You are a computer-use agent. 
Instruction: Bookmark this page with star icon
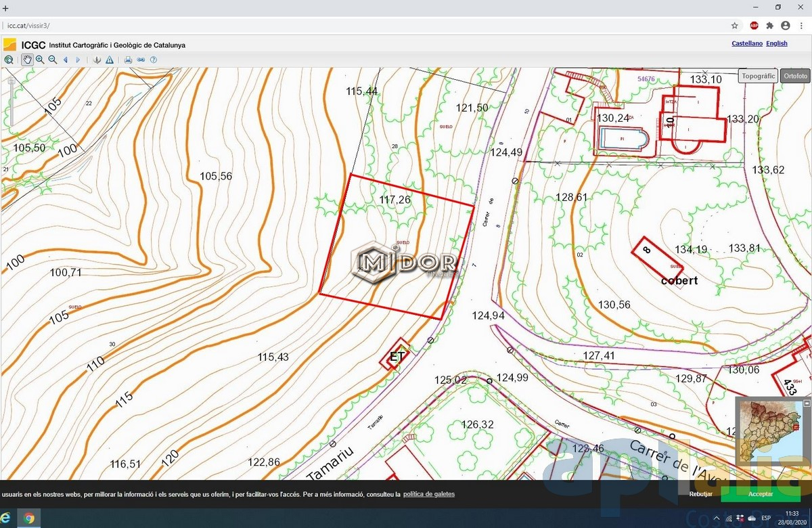[x=735, y=25]
